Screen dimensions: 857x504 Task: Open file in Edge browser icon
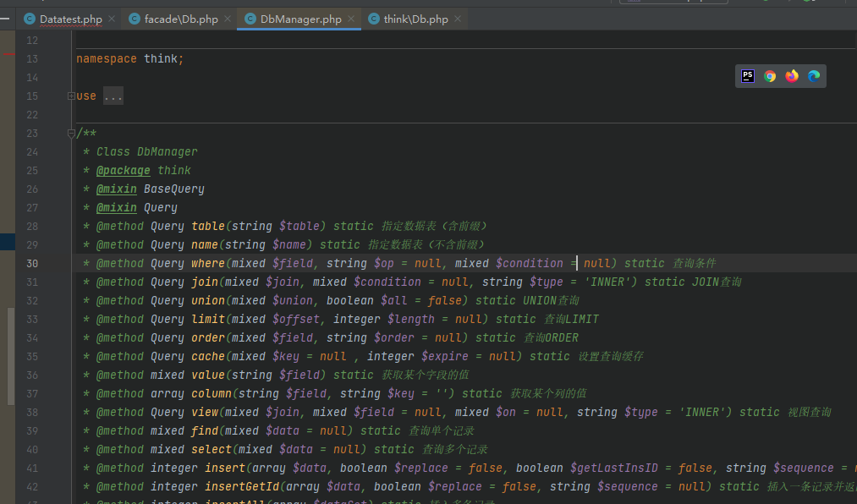click(x=814, y=76)
